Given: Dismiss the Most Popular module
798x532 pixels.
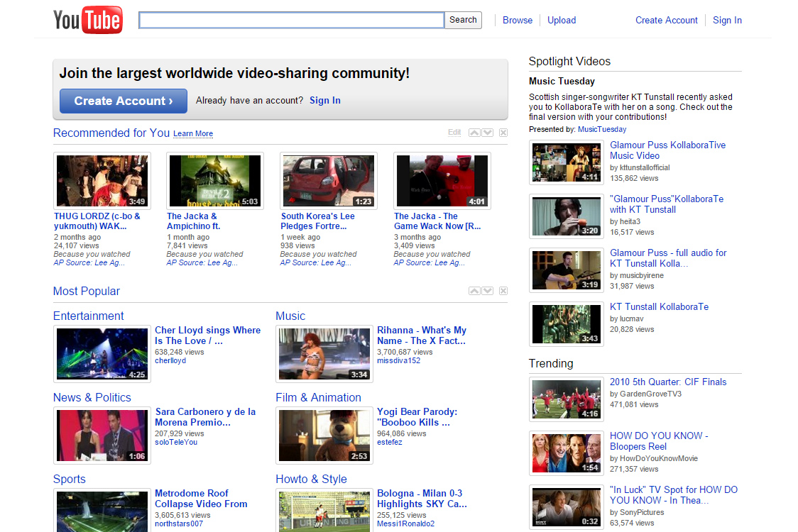Looking at the screenshot, I should pyautogui.click(x=503, y=290).
